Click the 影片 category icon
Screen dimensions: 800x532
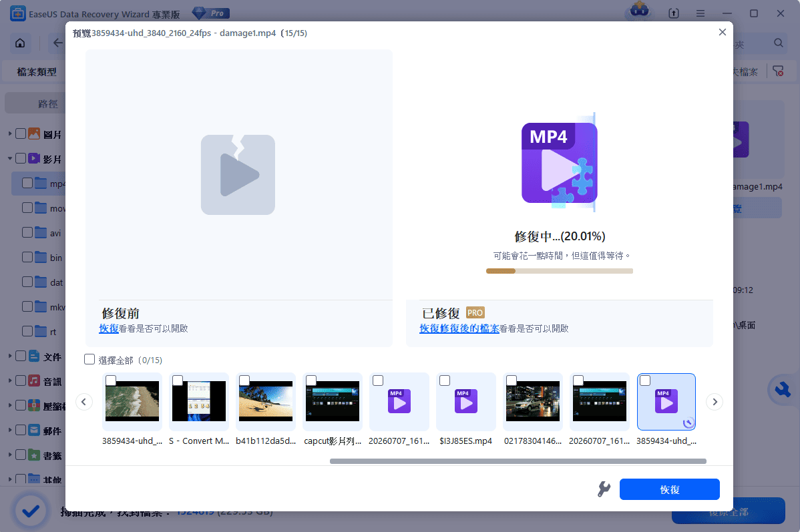click(x=34, y=158)
